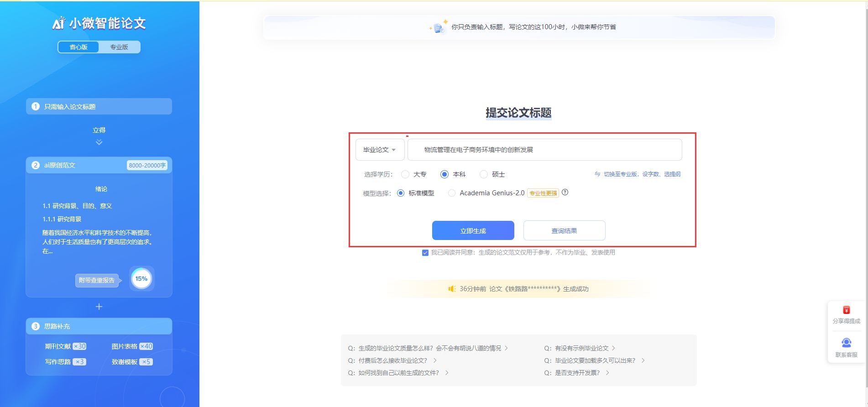Expand FAQ 毕业论文要加载多久可以出来 chevron
This screenshot has height=407, width=868.
pos(643,360)
